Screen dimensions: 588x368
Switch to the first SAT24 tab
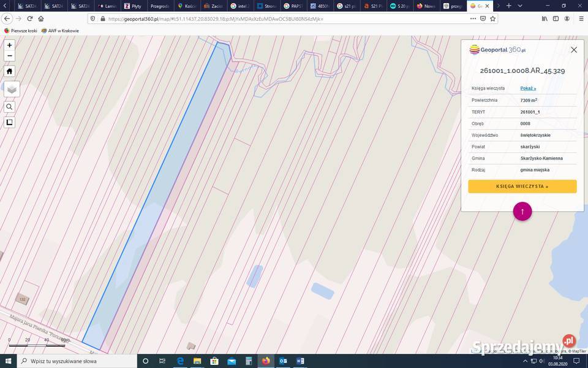click(27, 6)
